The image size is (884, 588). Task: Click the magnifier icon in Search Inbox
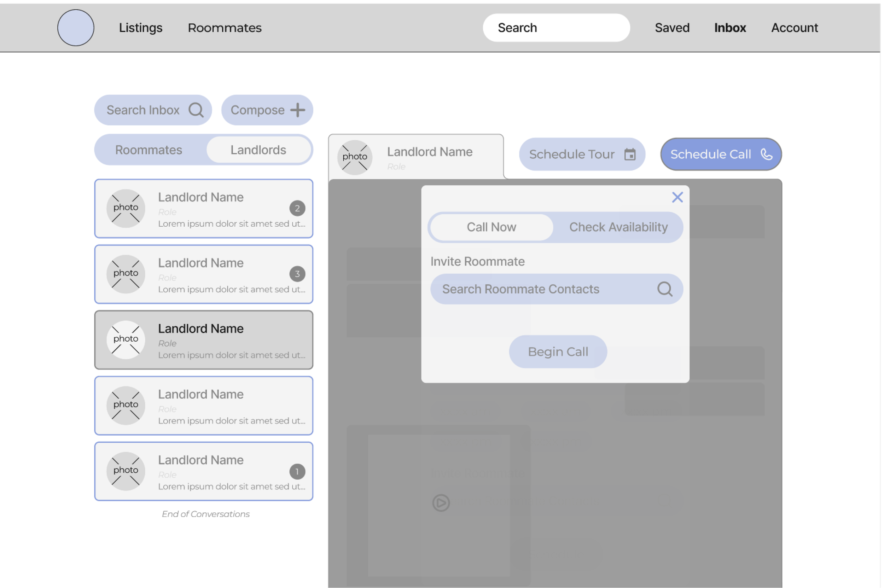(196, 110)
